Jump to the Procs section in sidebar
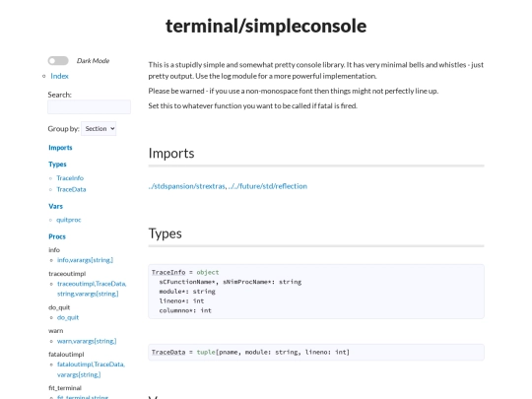This screenshot has height=399, width=532. click(57, 236)
